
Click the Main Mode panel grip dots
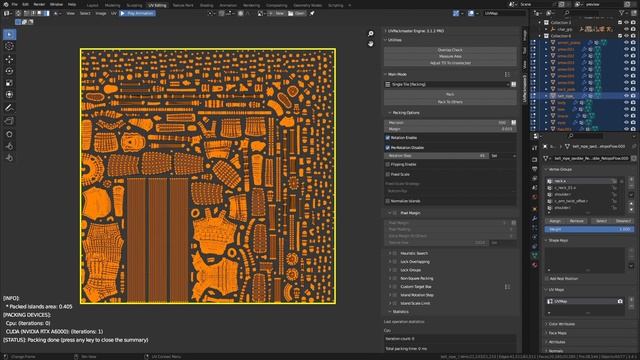click(x=507, y=74)
